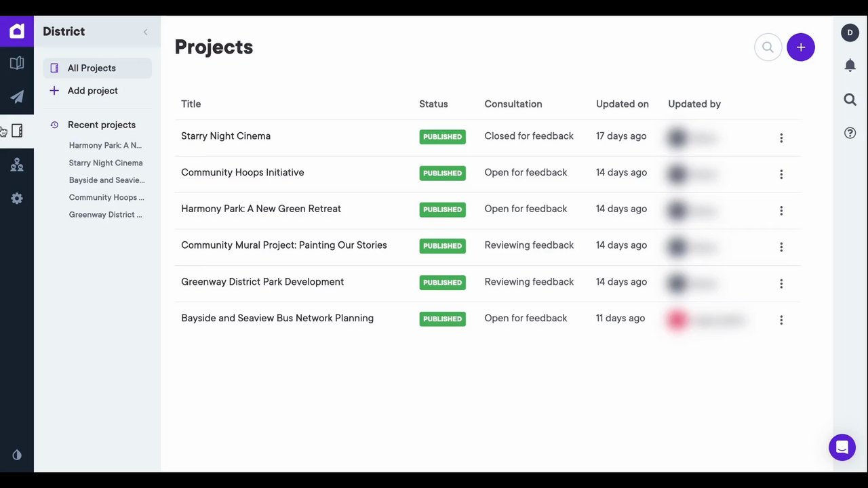This screenshot has height=488, width=868.
Task: Open the people group icon in sidebar
Action: coord(17,165)
